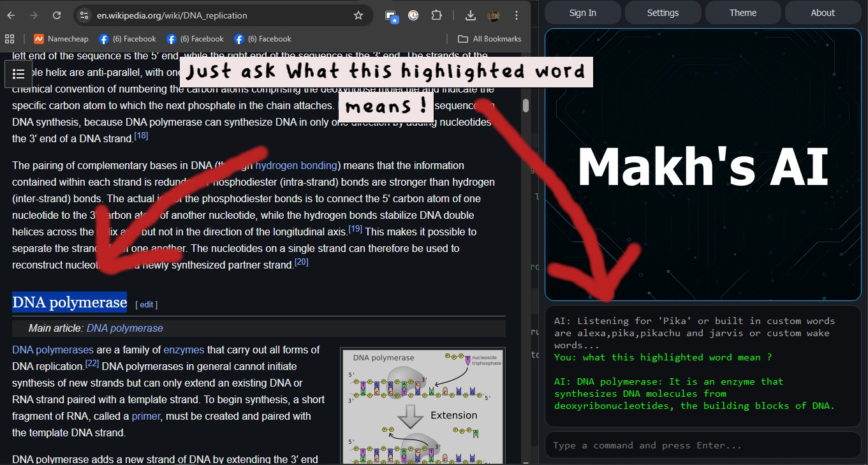Toggle the Wikipedia table of contents
868x465 pixels.
(x=18, y=74)
